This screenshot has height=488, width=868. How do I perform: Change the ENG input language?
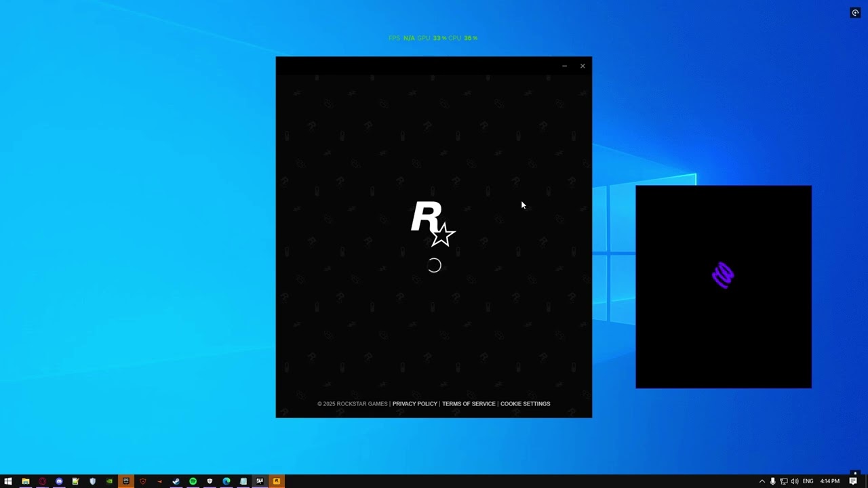808,481
